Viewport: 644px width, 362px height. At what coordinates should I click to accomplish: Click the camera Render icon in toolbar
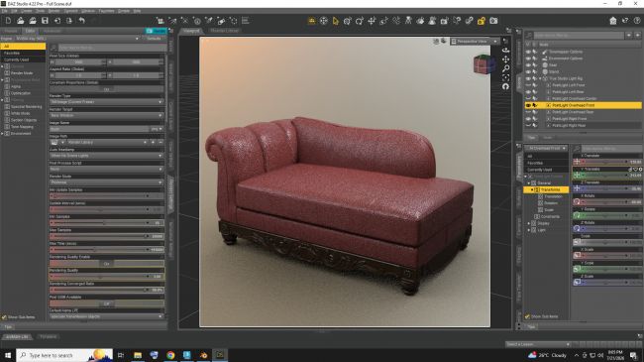493,21
